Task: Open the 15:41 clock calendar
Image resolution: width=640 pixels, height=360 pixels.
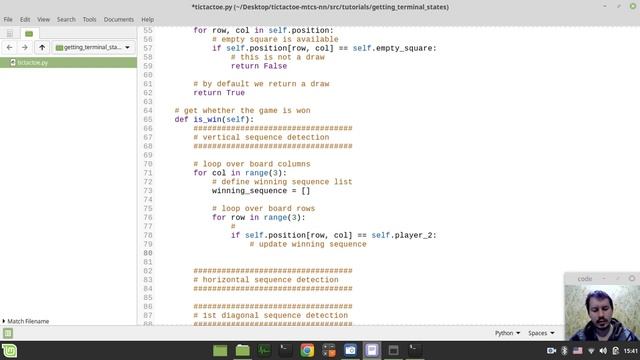Action: click(631, 351)
